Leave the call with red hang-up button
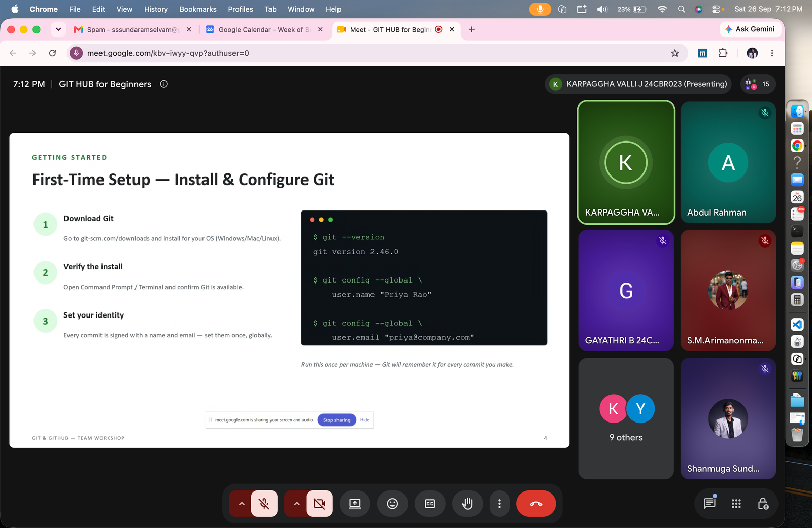Screen dimensions: 812x528 (x=536, y=504)
